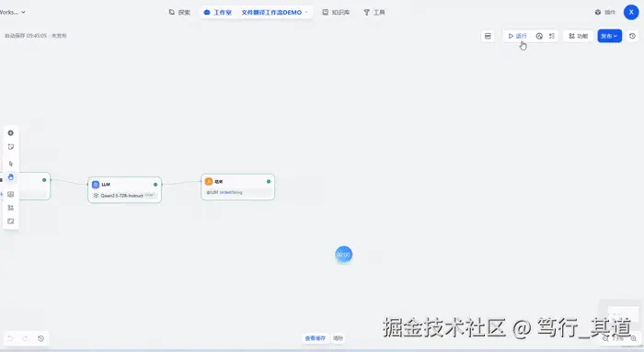Open change history icon at bottom left
This screenshot has height=352, width=644.
[40, 338]
